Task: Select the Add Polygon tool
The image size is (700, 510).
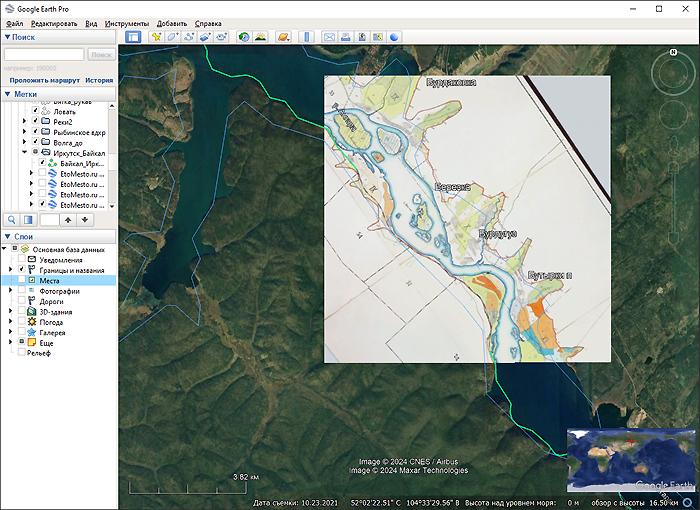Action: pyautogui.click(x=172, y=37)
